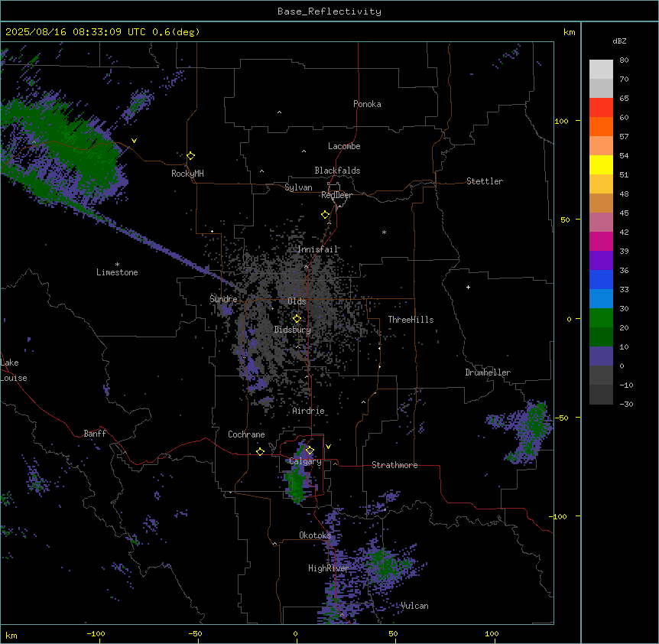Click the RockyMH label
This screenshot has width=659, height=644.
[x=187, y=174]
